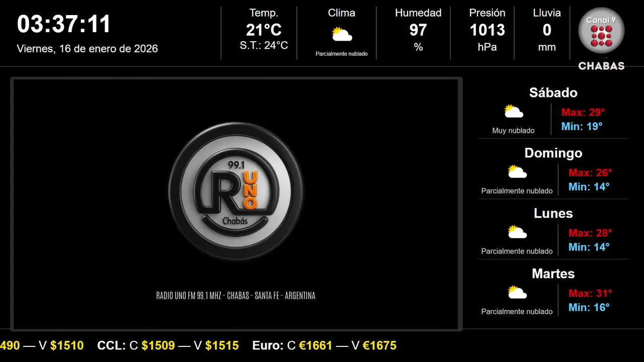
Task: Click the clock showing 03:37:11
Action: click(x=64, y=24)
